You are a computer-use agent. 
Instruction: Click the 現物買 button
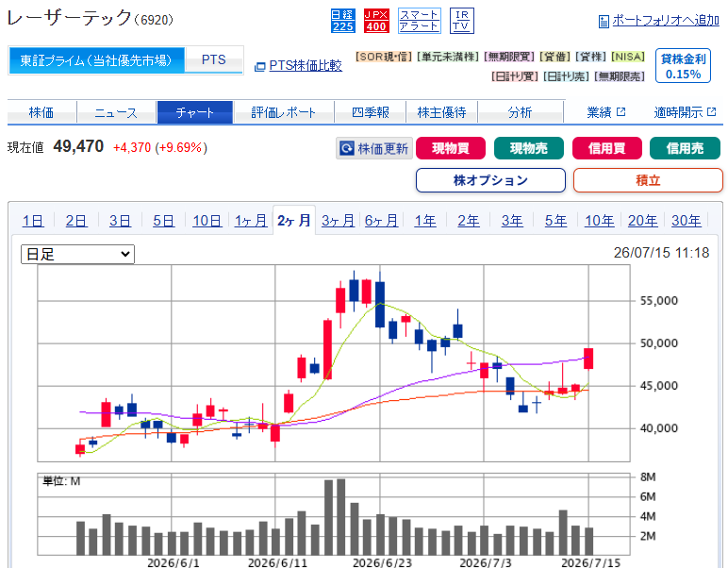(x=451, y=149)
